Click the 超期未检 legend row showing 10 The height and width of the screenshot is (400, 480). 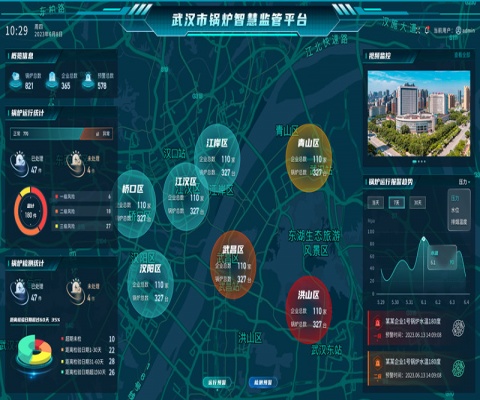[88, 339]
